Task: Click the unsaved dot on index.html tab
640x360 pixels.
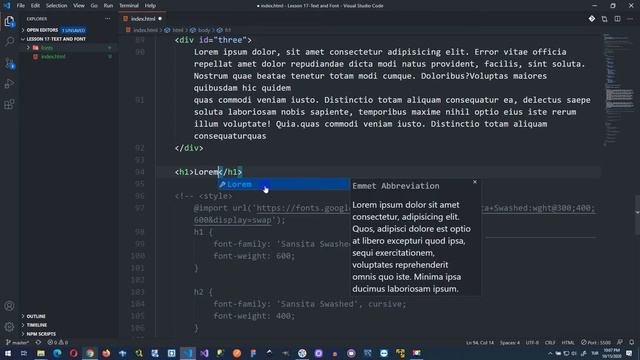Action: pos(160,19)
